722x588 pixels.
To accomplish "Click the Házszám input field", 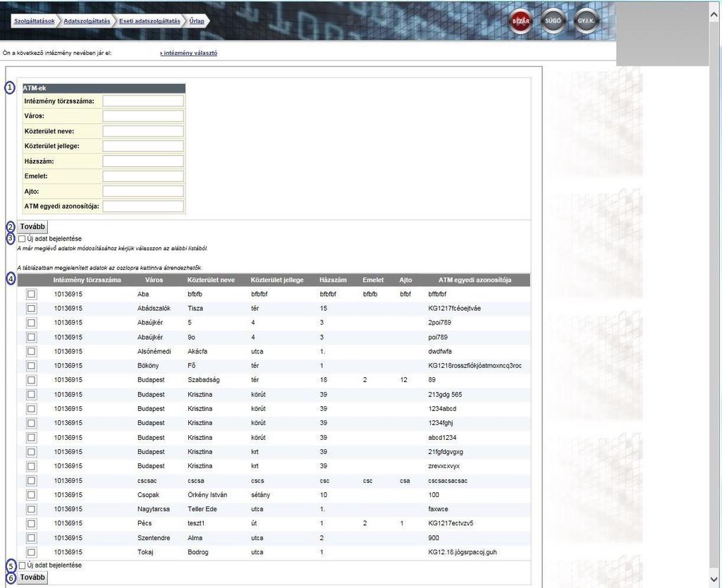I will click(143, 161).
